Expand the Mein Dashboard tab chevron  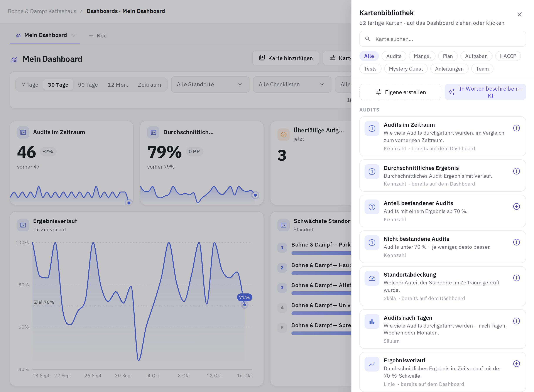(x=74, y=35)
